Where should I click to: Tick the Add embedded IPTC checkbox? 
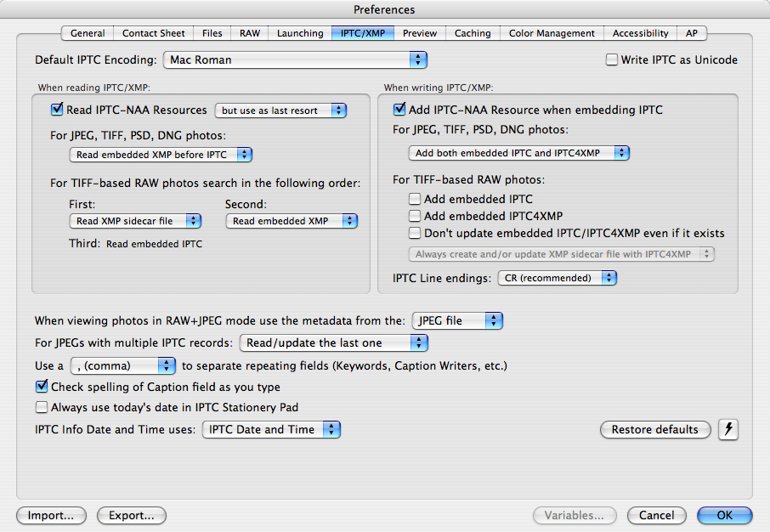pos(415,199)
